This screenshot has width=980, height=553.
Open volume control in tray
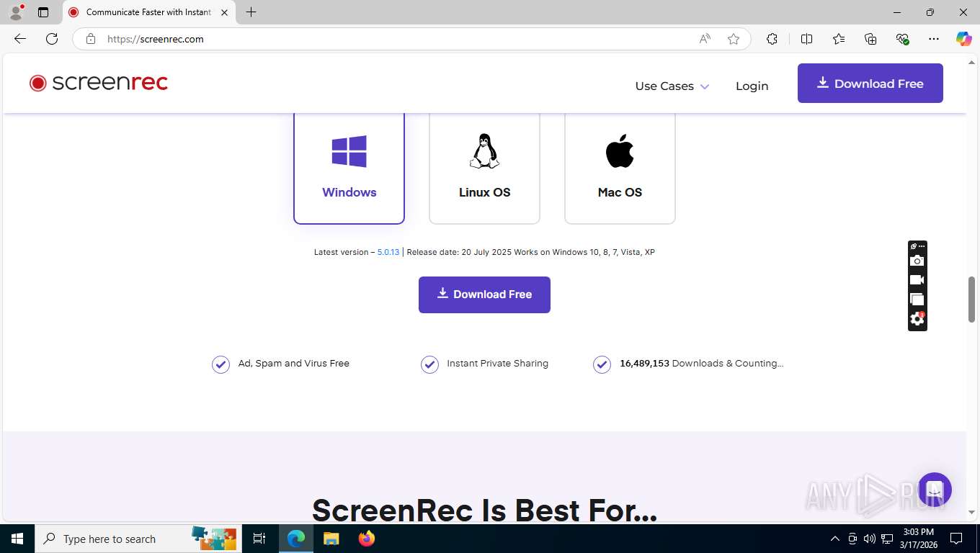(870, 539)
